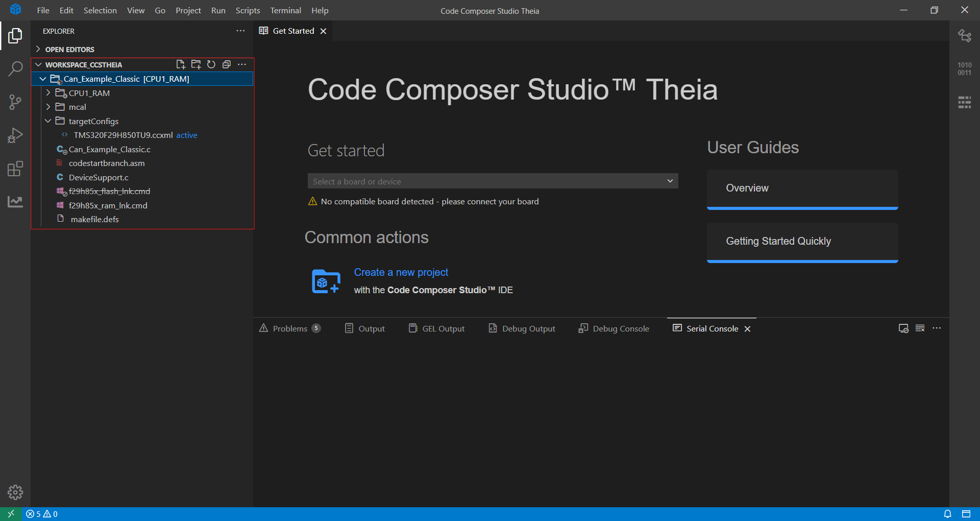The width and height of the screenshot is (980, 521).
Task: Open bottom panel More Actions ellipsis
Action: [x=937, y=328]
